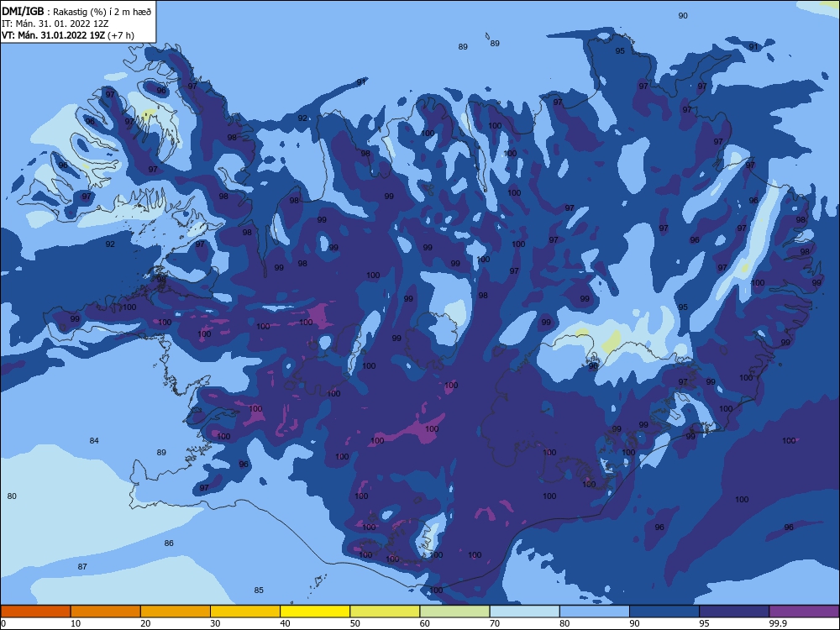
Task: Click the orange 10–20 legend swatch
Action: click(106, 612)
